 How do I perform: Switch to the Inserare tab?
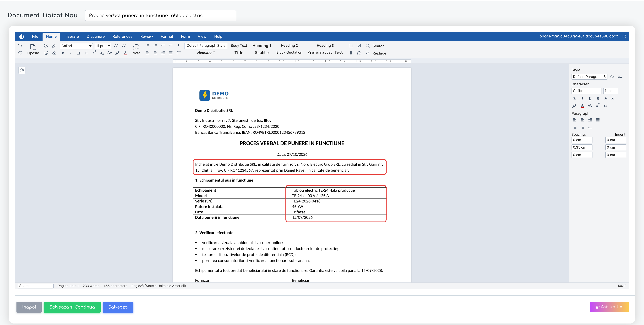pos(71,36)
